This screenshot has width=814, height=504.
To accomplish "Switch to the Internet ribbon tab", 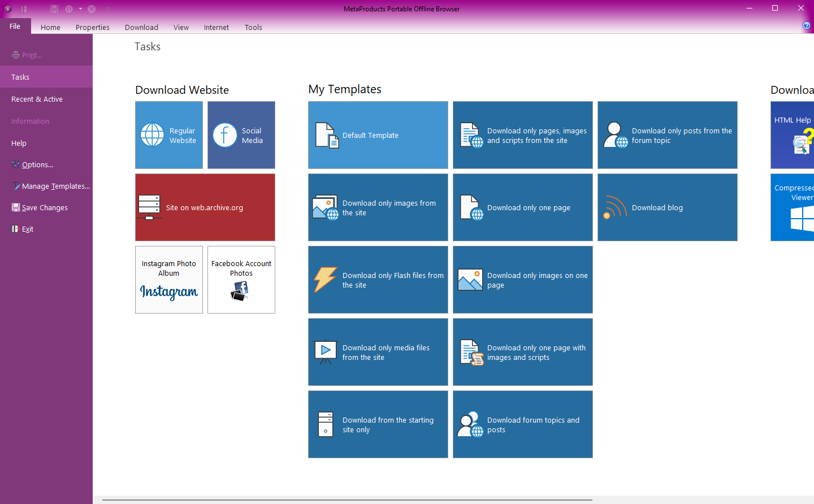I will point(217,27).
